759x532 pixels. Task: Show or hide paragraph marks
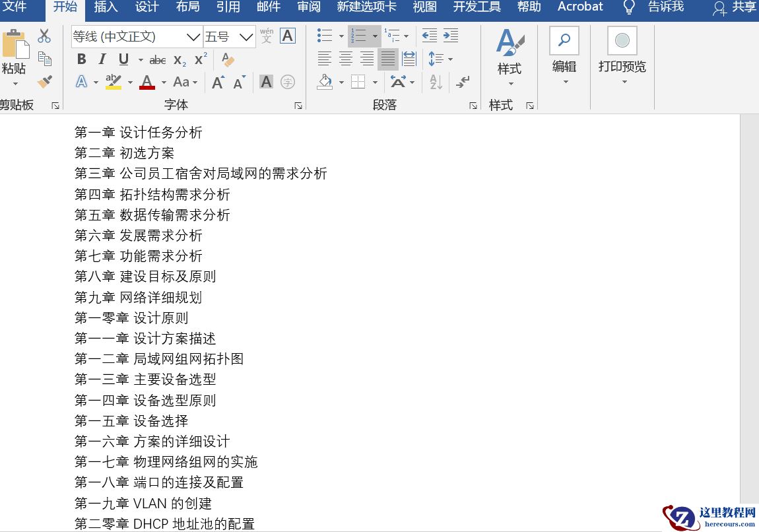463,82
